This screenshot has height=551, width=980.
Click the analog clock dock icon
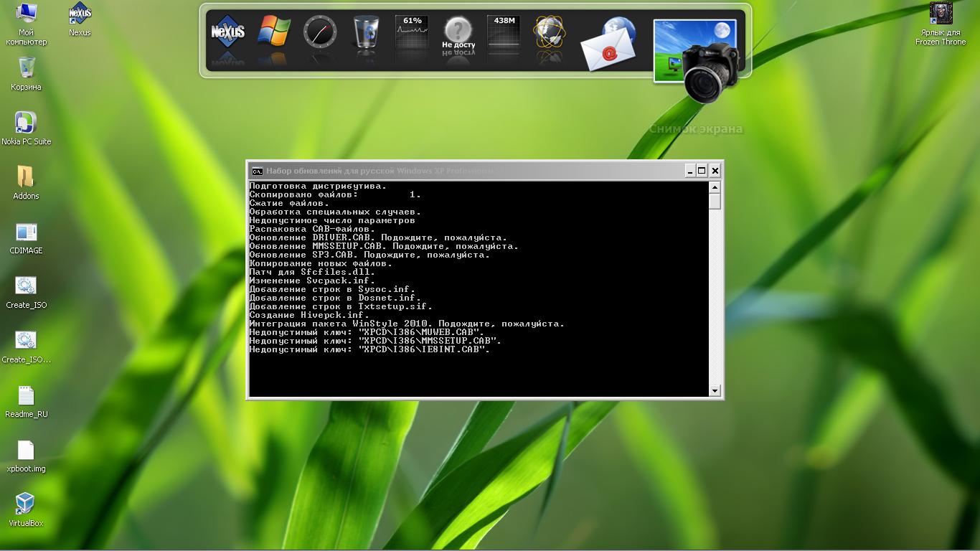pyautogui.click(x=320, y=32)
